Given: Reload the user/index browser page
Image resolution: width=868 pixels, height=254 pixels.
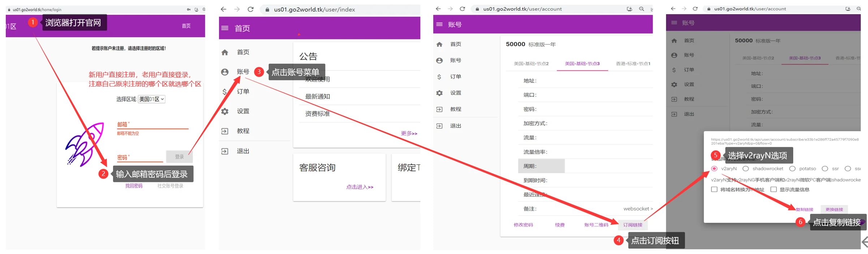Looking at the screenshot, I should click(250, 9).
